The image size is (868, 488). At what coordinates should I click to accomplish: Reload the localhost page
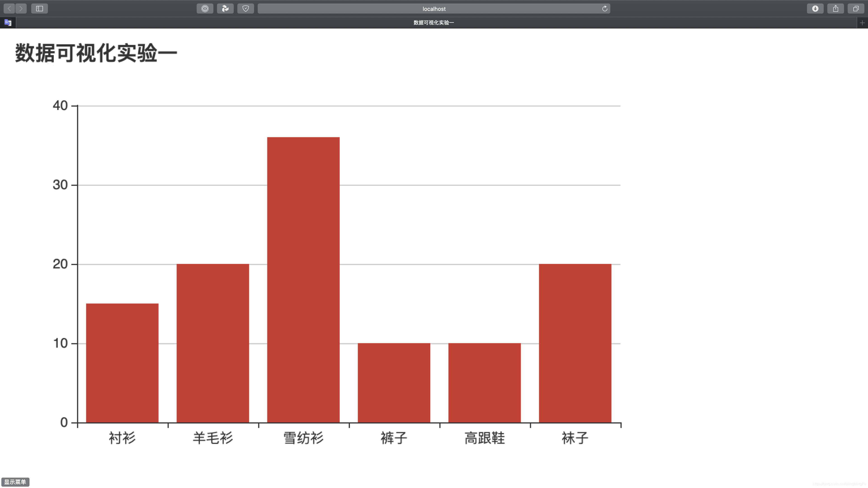pyautogui.click(x=604, y=8)
